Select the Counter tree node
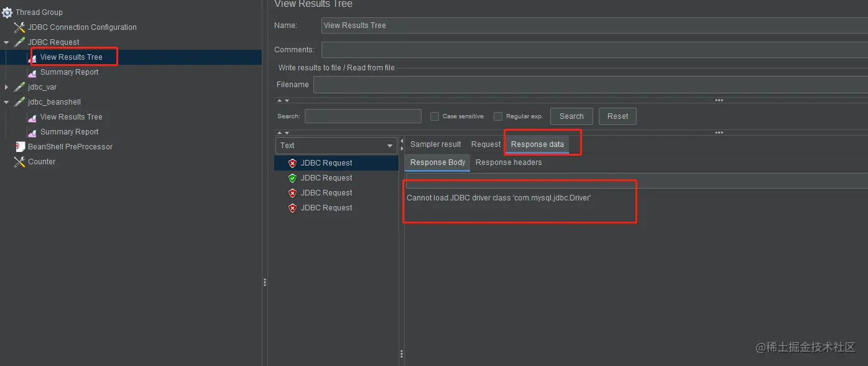 [42, 162]
